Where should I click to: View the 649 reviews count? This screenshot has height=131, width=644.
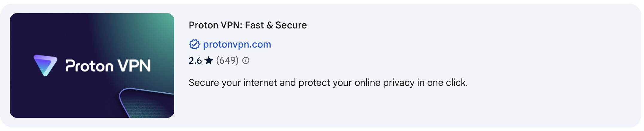coord(227,60)
